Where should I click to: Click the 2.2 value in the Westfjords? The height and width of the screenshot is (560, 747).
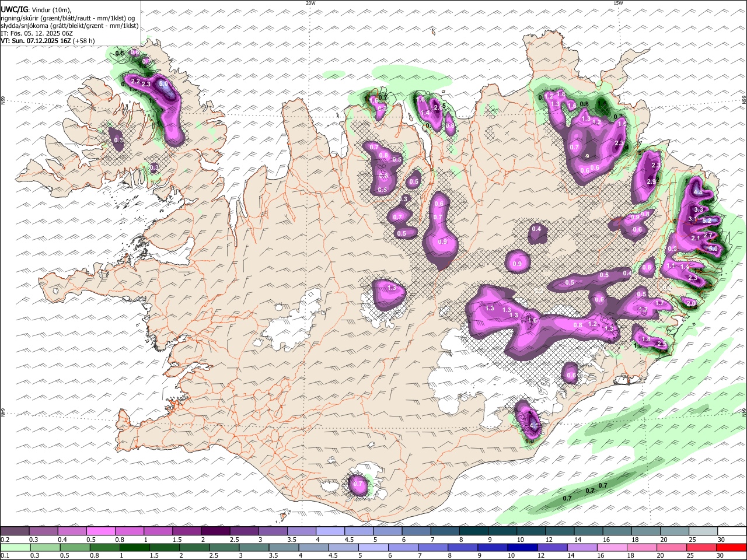135,81
